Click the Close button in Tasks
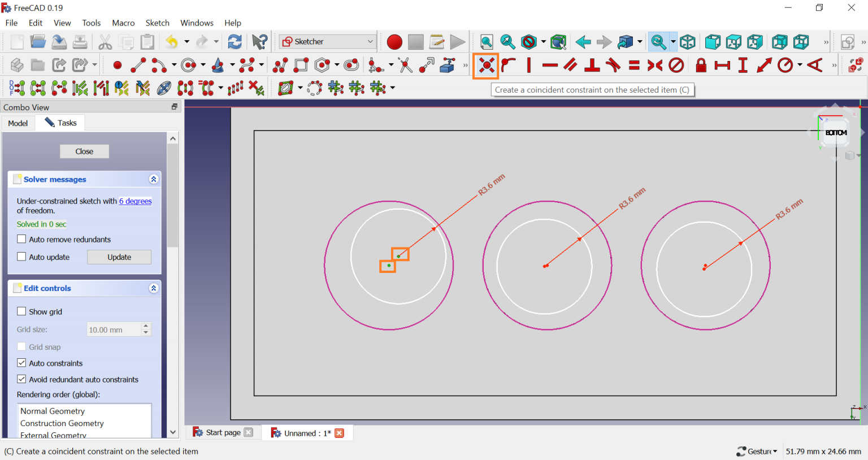Screen dimensions: 868x460 84,151
